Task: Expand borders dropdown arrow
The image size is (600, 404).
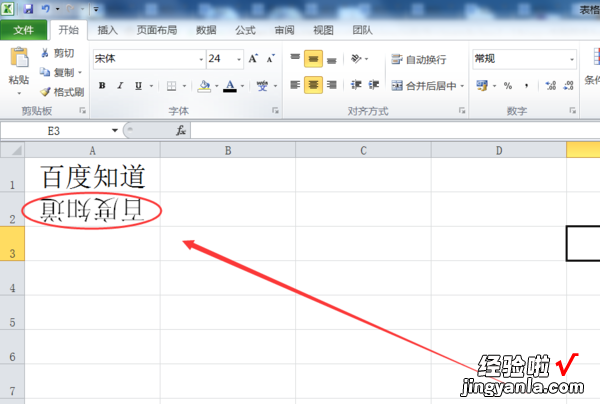Action: click(184, 86)
